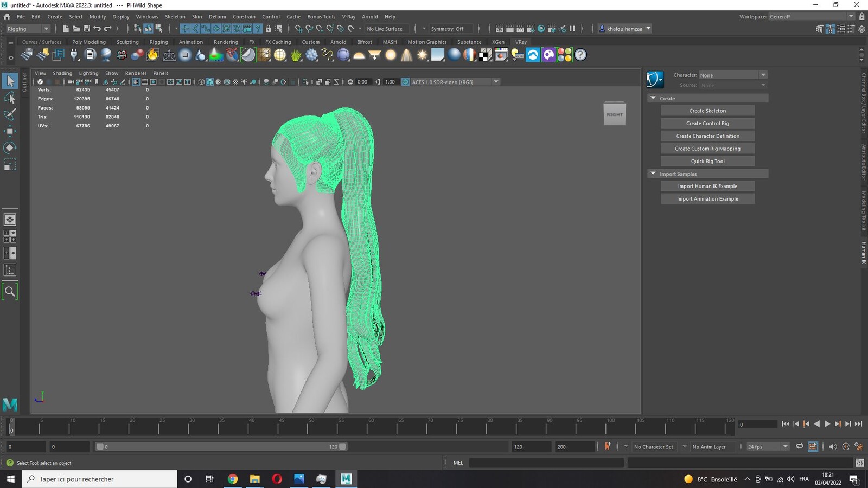Collapse the Import Samples section

pos(653,174)
